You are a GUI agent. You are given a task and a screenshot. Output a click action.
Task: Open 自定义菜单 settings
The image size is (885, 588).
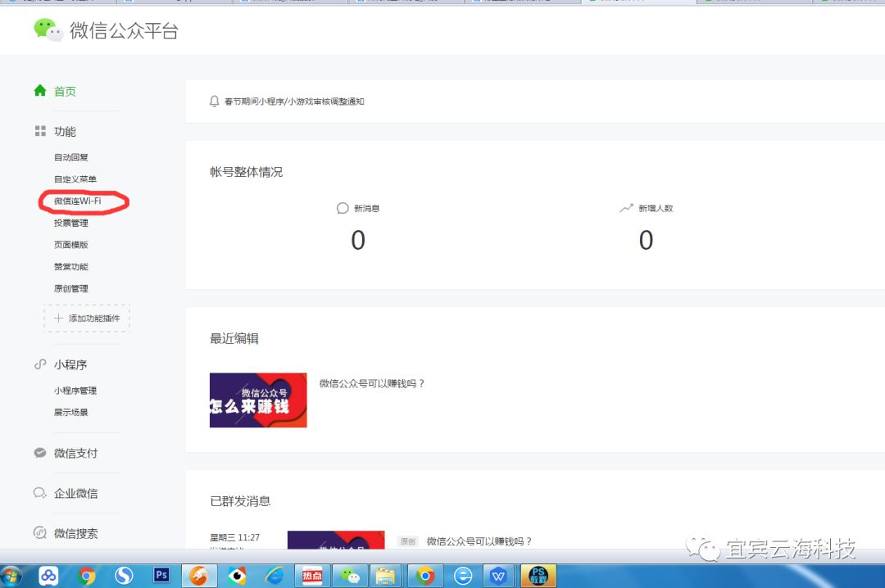tap(75, 179)
